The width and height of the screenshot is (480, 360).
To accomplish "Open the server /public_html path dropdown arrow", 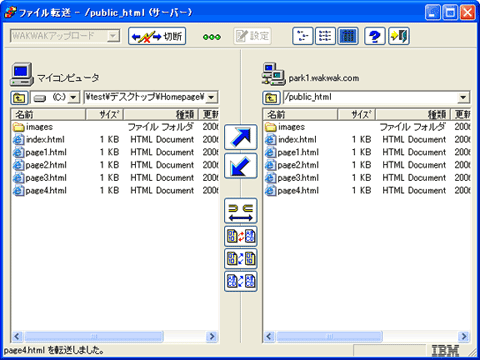I will 463,97.
